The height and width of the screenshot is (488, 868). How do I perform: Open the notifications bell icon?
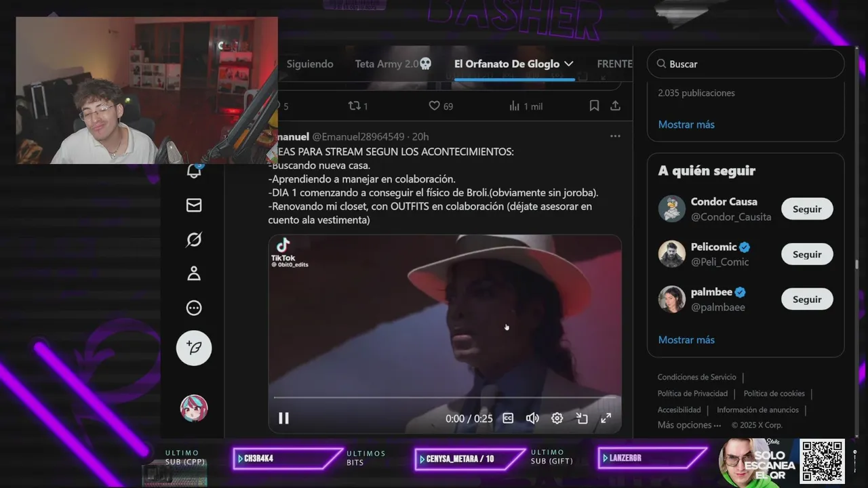click(x=194, y=171)
